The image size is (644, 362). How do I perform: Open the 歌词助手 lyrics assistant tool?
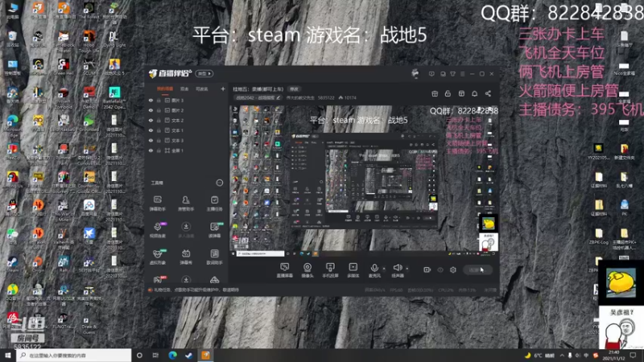click(214, 257)
